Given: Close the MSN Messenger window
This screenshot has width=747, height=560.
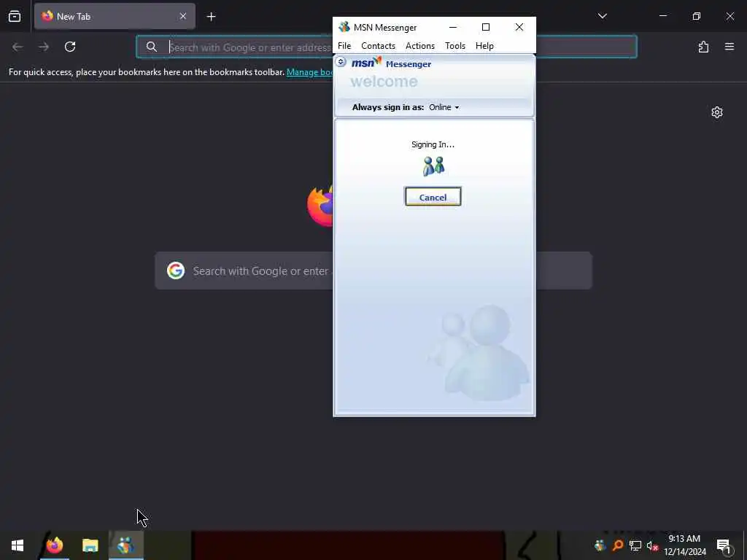Looking at the screenshot, I should click(519, 27).
